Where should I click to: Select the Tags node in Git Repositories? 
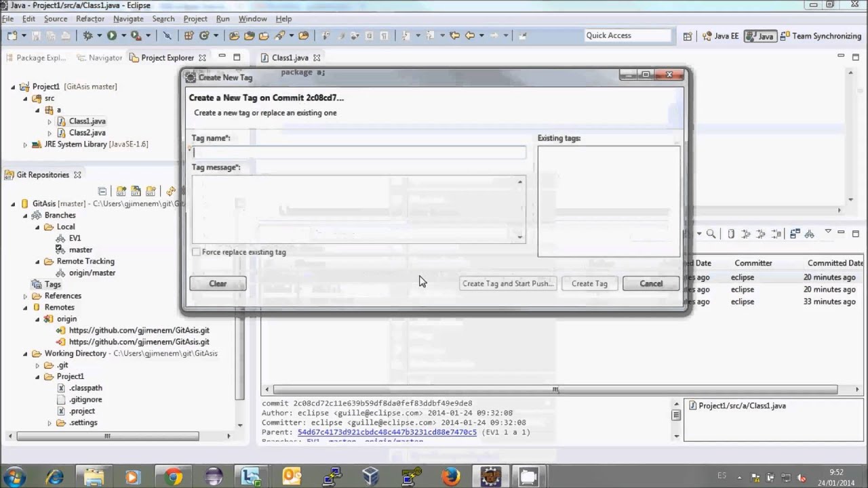coord(52,285)
